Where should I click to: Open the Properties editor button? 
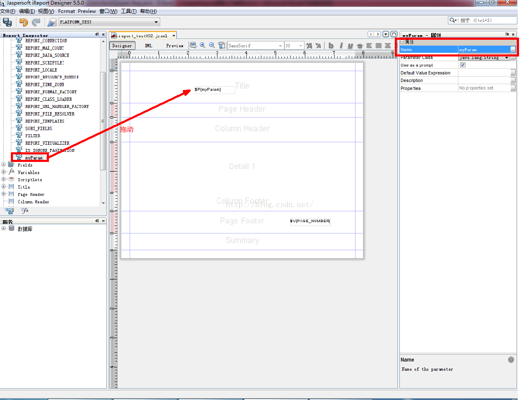pyautogui.click(x=513, y=88)
